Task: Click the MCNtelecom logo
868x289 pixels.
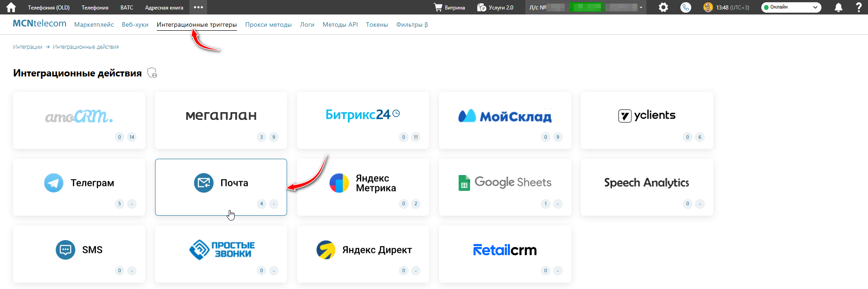Action: [39, 24]
